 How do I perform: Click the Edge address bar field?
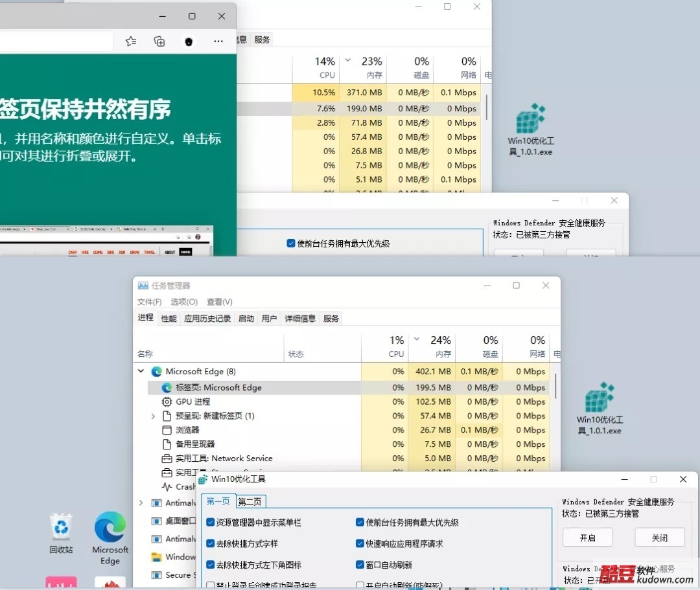[55, 41]
